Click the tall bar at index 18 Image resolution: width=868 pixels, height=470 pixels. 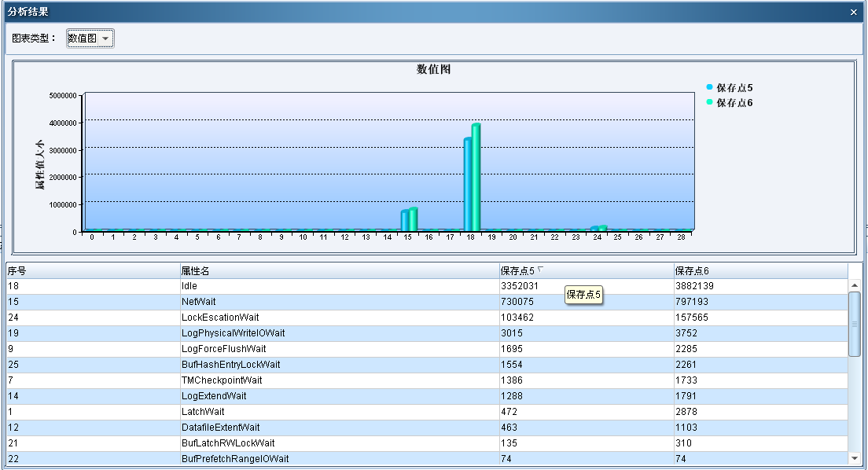[x=472, y=181]
